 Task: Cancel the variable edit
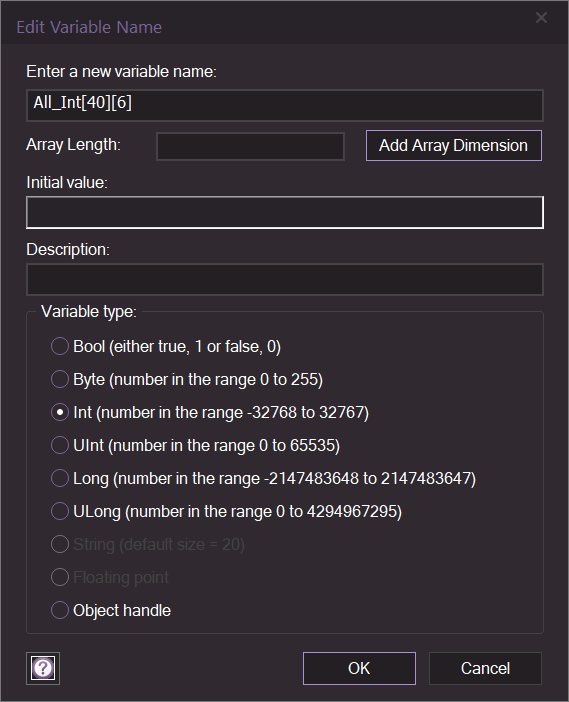click(485, 668)
